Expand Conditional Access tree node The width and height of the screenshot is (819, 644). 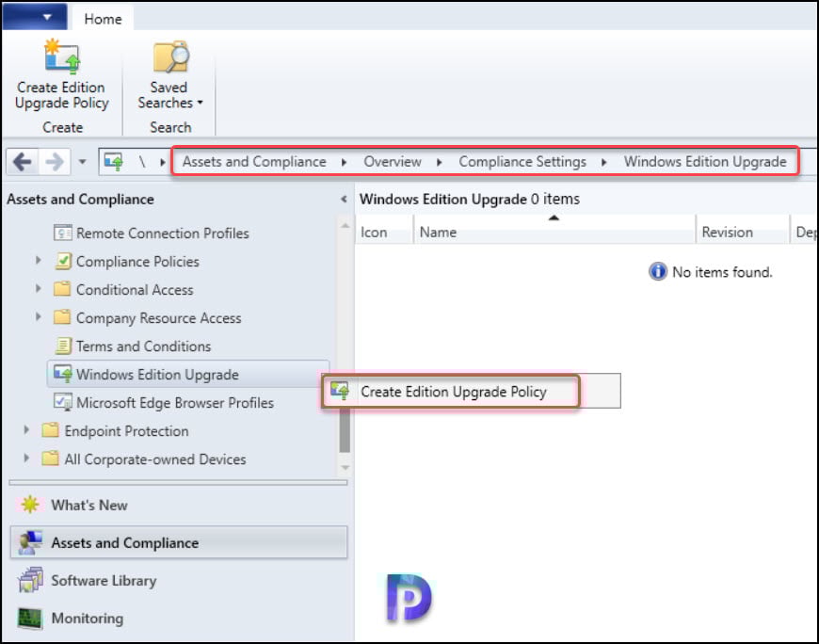39,288
